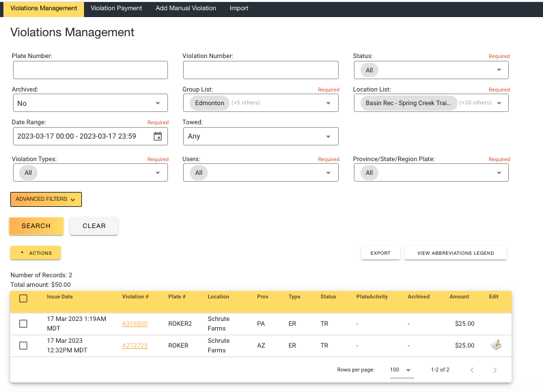Change rows per page selector
Screen dimensions: 543x392
point(401,370)
